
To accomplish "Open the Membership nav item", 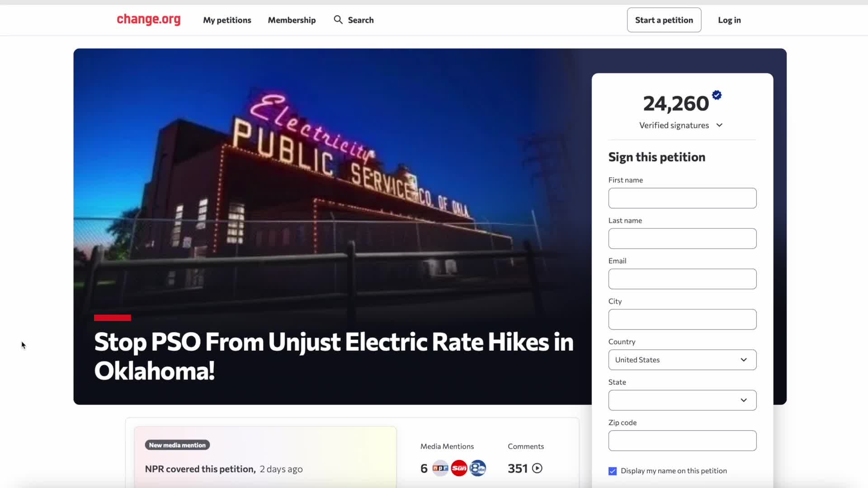I will (x=292, y=20).
